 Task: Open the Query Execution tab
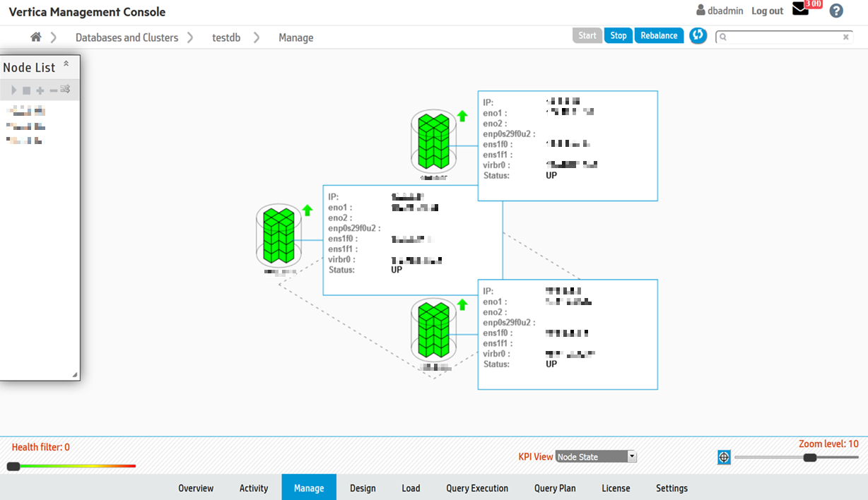click(477, 488)
